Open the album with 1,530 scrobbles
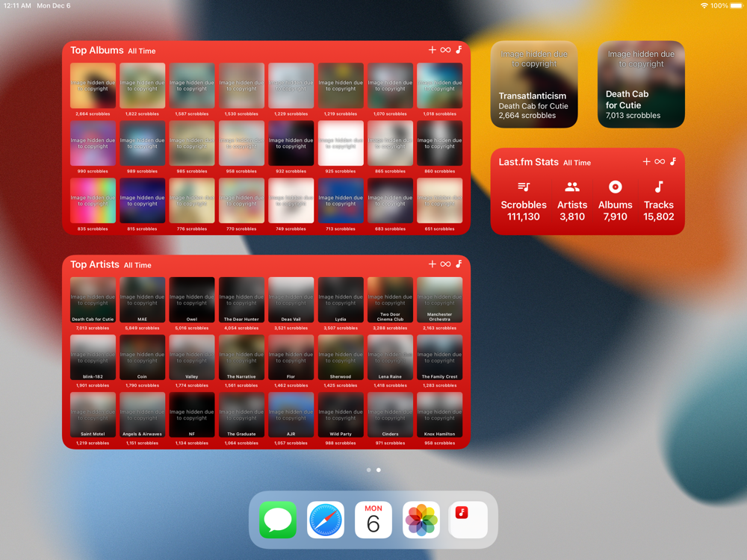747x560 pixels. click(241, 86)
